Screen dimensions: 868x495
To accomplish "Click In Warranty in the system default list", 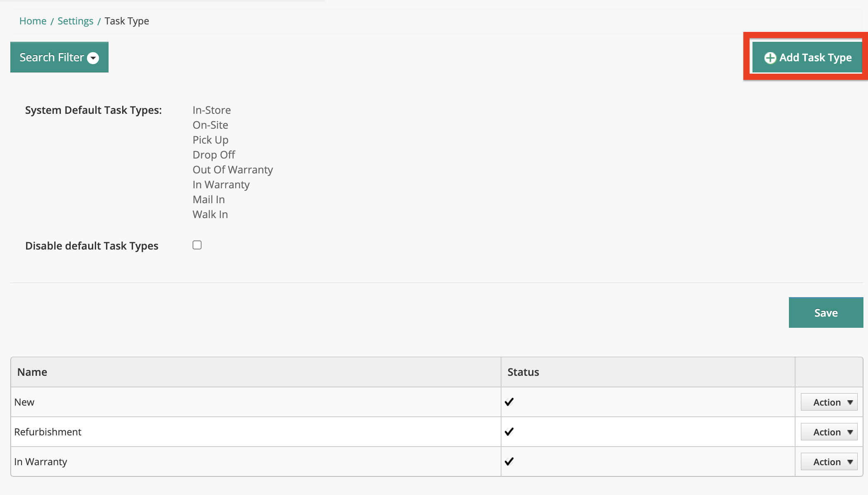I will point(221,185).
